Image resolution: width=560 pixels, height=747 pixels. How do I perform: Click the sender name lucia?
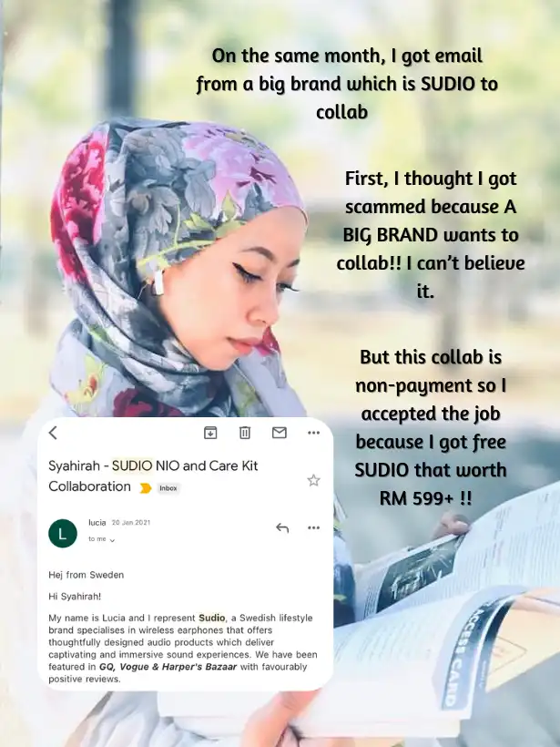coord(97,523)
